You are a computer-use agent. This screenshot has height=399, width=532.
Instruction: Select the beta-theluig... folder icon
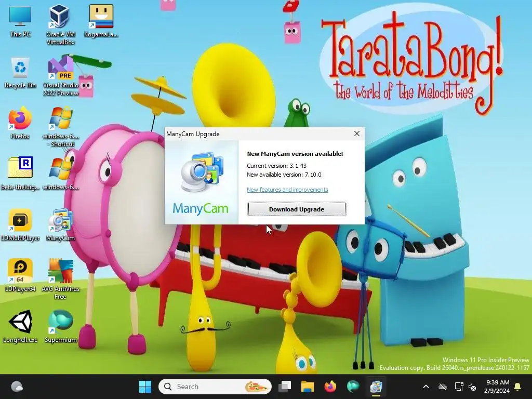pos(20,174)
